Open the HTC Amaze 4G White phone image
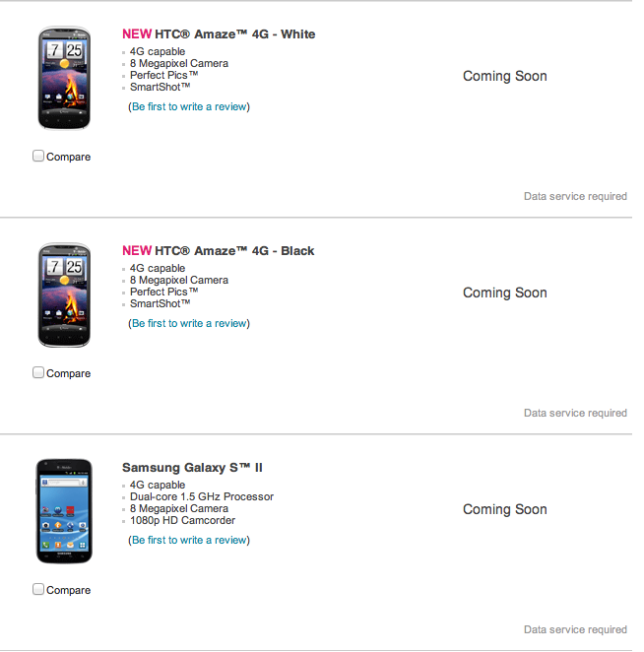This screenshot has width=644, height=652. click(x=64, y=78)
